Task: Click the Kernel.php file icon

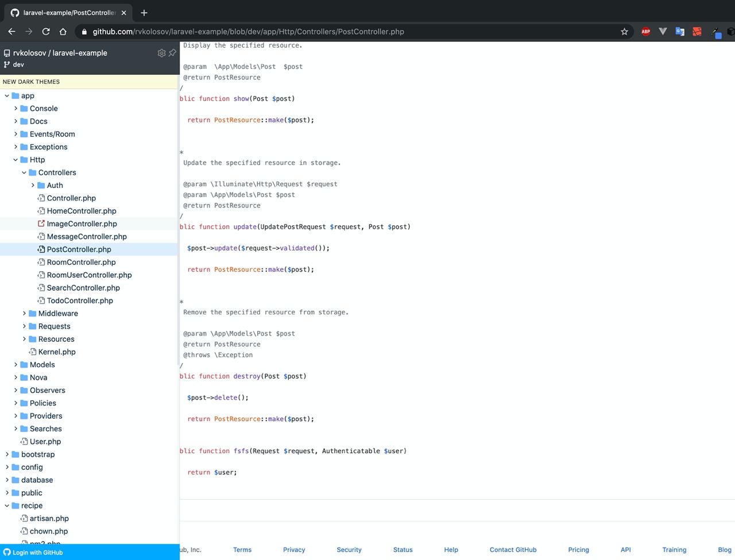Action: [33, 352]
